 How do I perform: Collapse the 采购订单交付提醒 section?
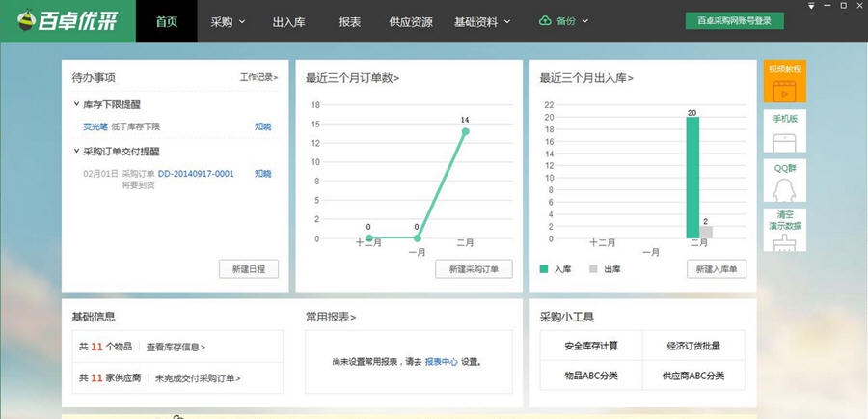pyautogui.click(x=76, y=152)
